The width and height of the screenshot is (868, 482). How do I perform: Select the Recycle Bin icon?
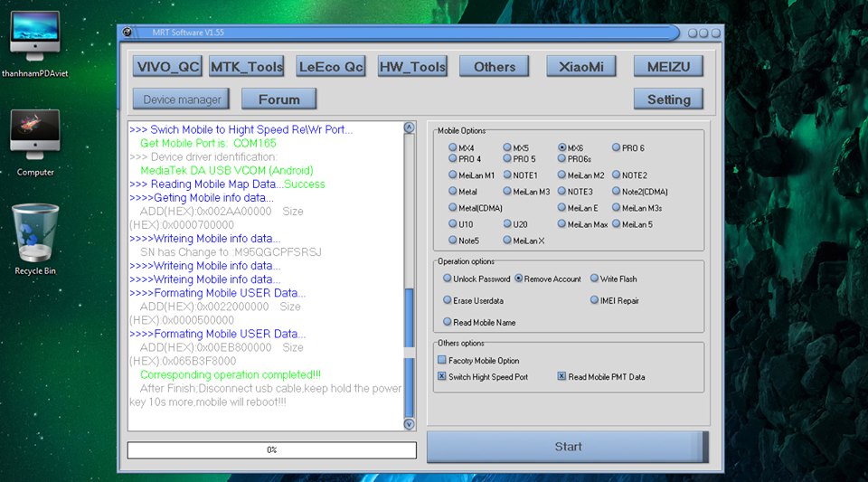tap(35, 239)
